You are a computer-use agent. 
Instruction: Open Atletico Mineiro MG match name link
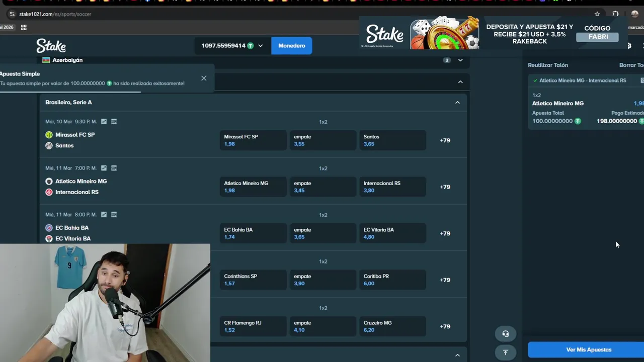point(81,182)
